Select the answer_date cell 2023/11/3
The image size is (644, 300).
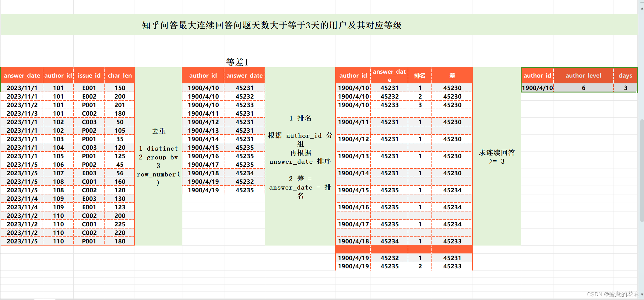point(22,113)
